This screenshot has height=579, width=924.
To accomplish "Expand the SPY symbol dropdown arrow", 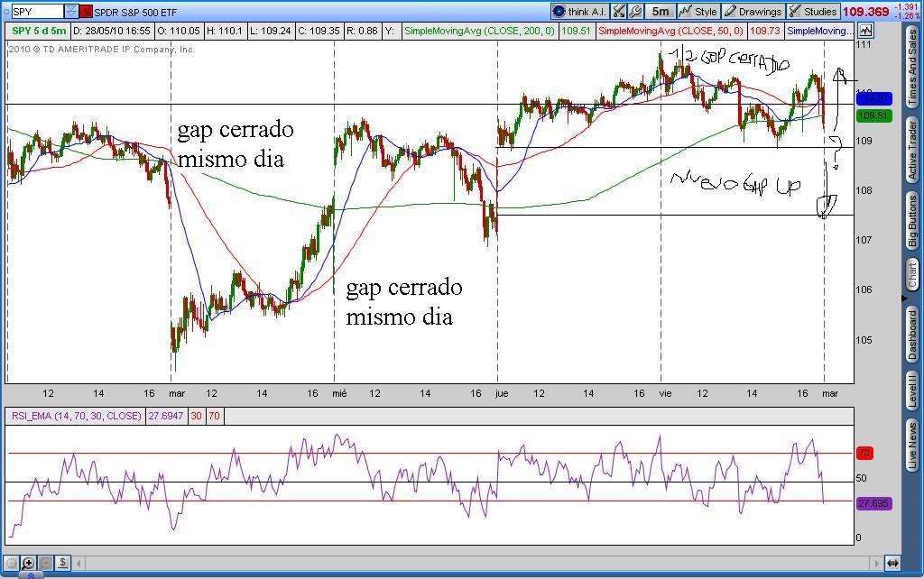I will (x=71, y=12).
